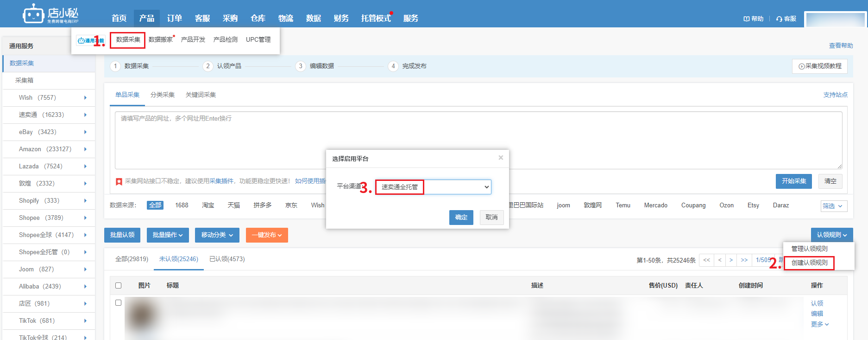868x340 pixels.
Task: Switch to the 分类采集 tab
Action: coord(163,95)
